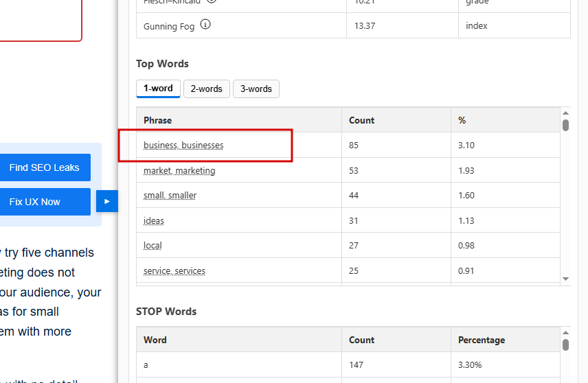This screenshot has width=588, height=383.
Task: Click the Count column header in Top Words
Action: (362, 120)
